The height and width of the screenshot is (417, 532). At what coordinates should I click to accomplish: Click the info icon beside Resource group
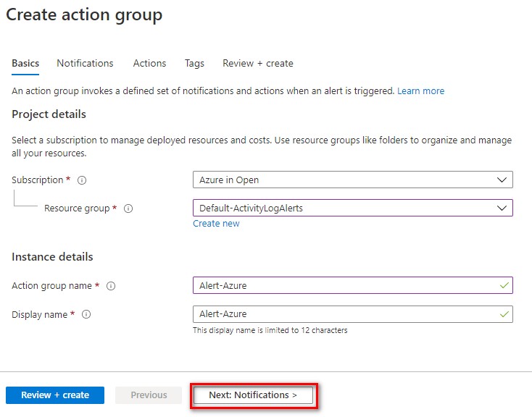pos(128,208)
